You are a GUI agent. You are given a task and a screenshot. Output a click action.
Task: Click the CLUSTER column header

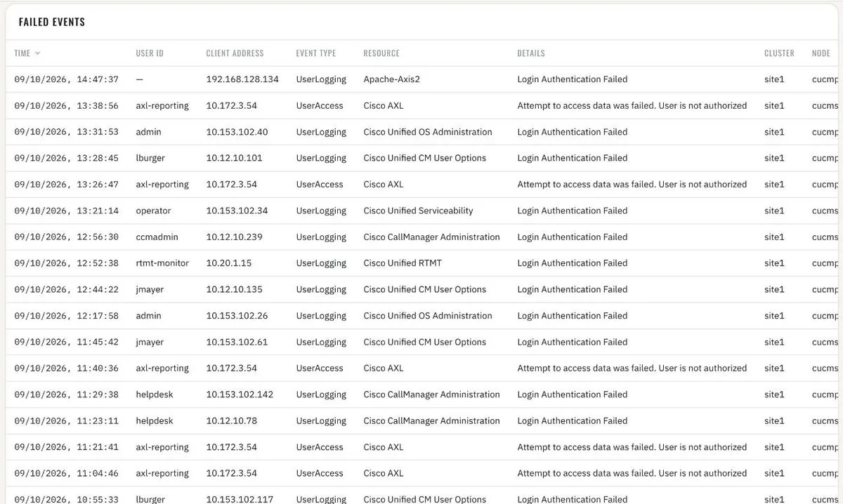[779, 53]
